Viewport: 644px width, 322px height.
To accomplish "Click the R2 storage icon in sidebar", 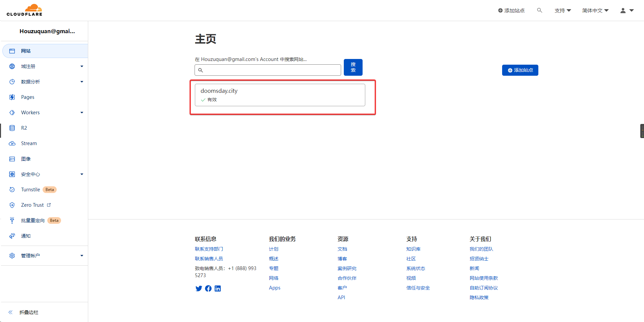I will 12,128.
